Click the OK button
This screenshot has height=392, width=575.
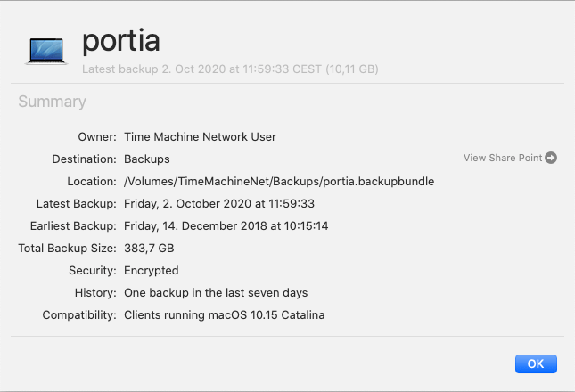(536, 363)
